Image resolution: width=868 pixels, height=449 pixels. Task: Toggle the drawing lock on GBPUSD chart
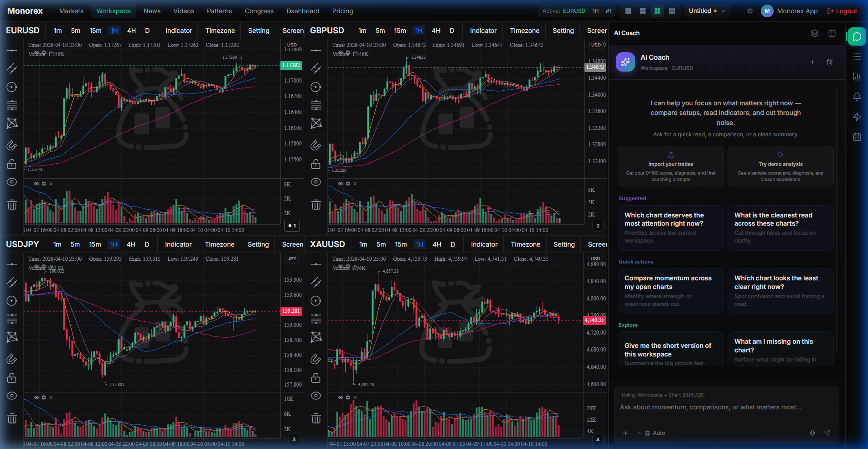click(316, 164)
